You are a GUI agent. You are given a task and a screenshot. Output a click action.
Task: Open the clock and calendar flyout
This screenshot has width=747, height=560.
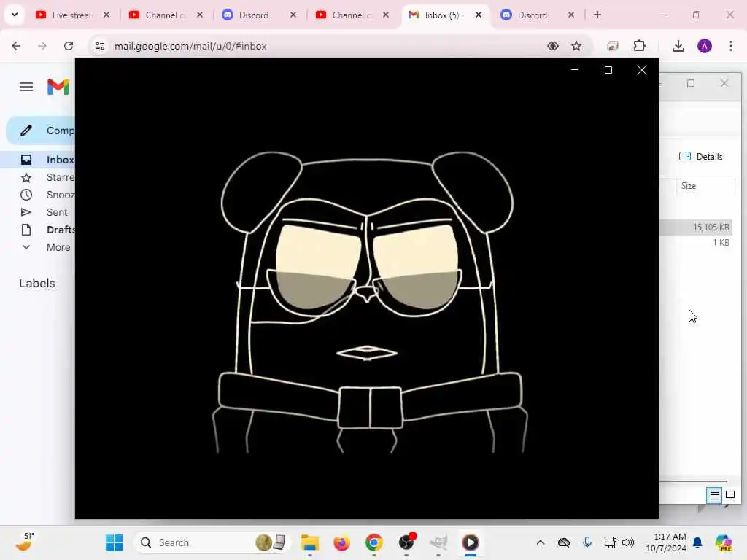point(666,542)
